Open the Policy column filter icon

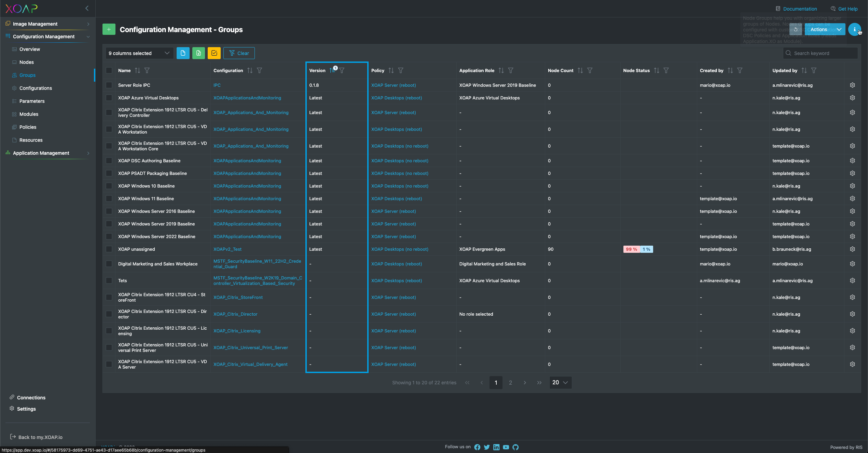pyautogui.click(x=401, y=70)
